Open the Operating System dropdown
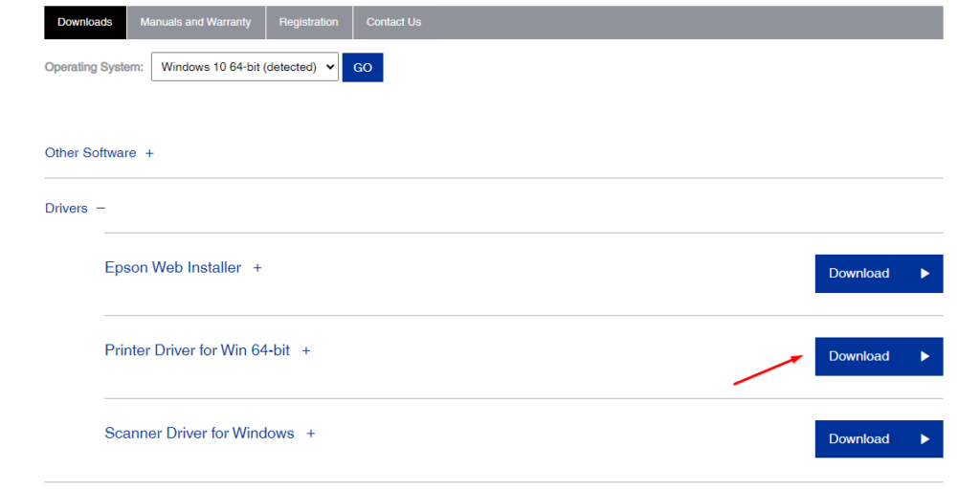The height and width of the screenshot is (492, 980). click(x=245, y=67)
